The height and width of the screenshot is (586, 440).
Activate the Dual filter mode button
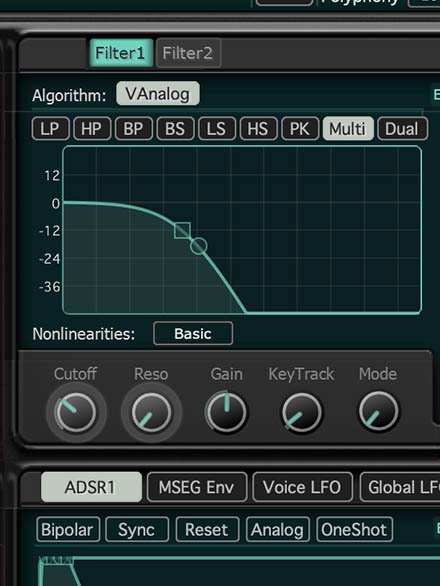click(402, 129)
